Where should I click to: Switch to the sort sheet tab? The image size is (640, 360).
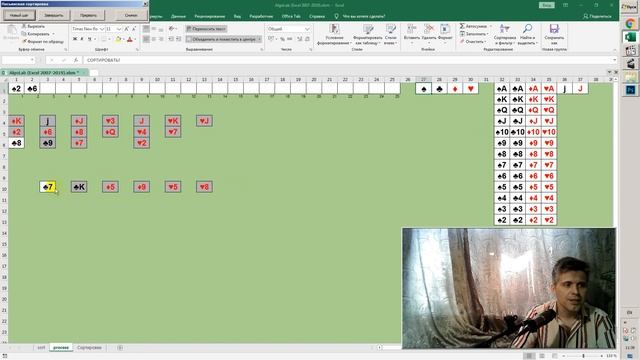[41, 348]
